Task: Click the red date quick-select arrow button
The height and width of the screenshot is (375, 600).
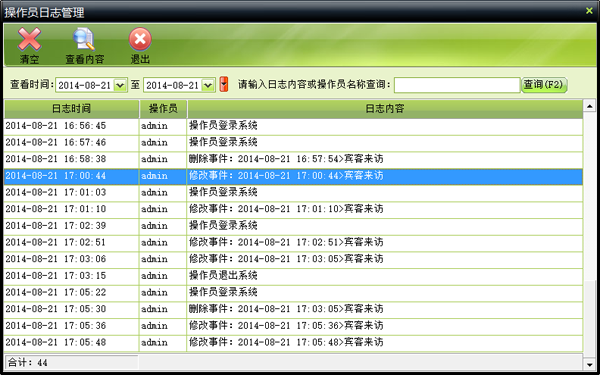Action: [224, 85]
